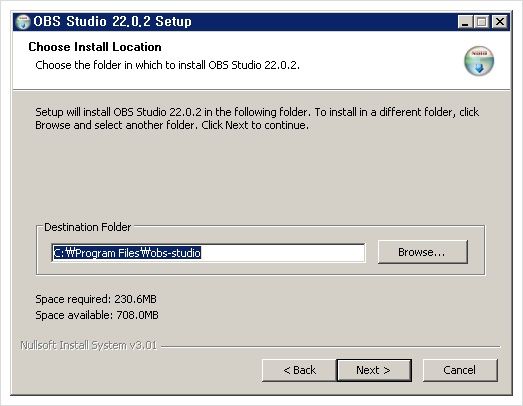Return with the < Back button
This screenshot has height=406, width=523.
click(x=299, y=370)
